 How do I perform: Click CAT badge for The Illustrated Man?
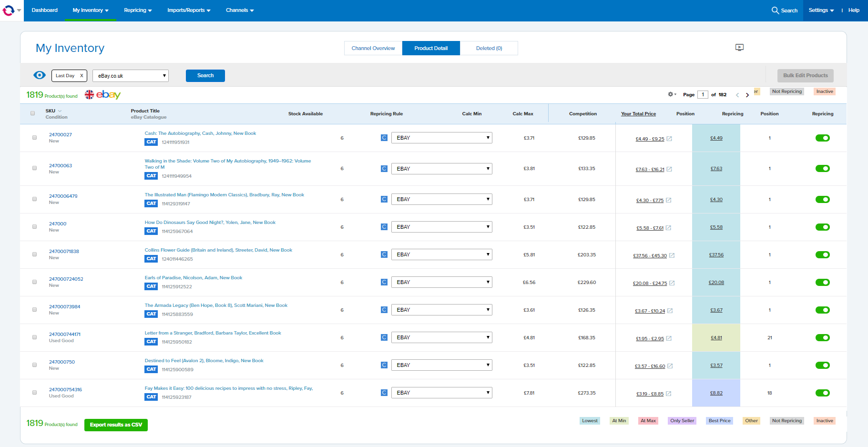[151, 203]
